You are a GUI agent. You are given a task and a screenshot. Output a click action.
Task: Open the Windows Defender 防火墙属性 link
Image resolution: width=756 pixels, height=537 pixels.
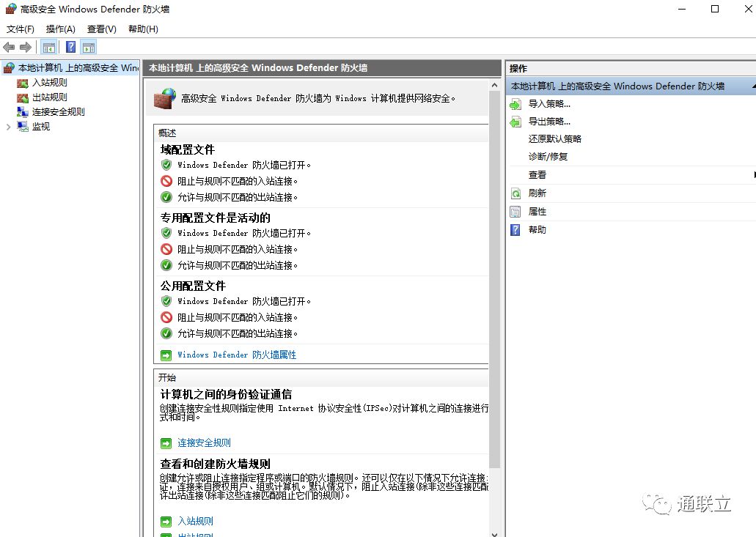[x=237, y=355]
